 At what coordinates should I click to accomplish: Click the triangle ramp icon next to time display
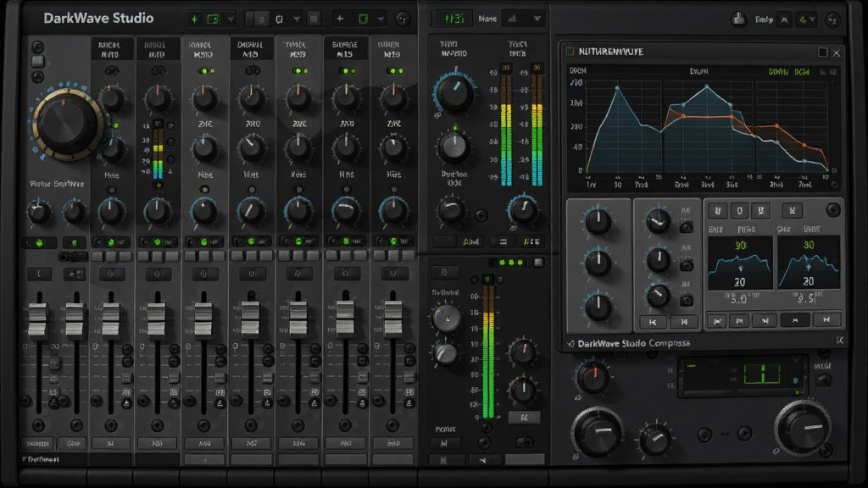tap(512, 19)
